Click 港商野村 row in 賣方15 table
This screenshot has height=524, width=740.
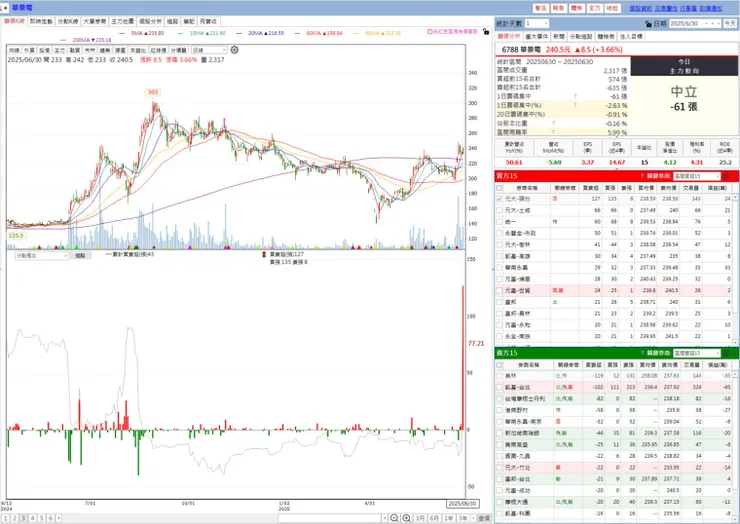click(x=614, y=410)
